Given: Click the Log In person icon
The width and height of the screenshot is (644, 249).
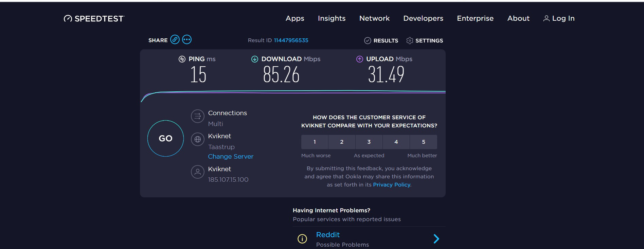Looking at the screenshot, I should coord(547,18).
